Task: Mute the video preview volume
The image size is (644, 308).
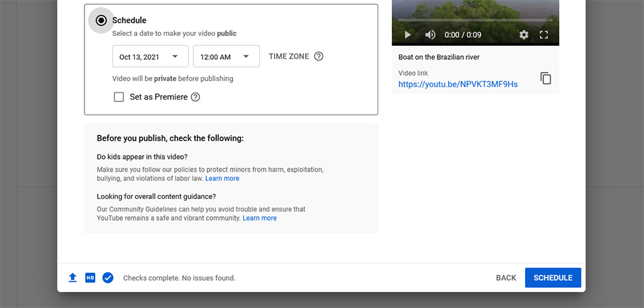Action: pyautogui.click(x=430, y=35)
